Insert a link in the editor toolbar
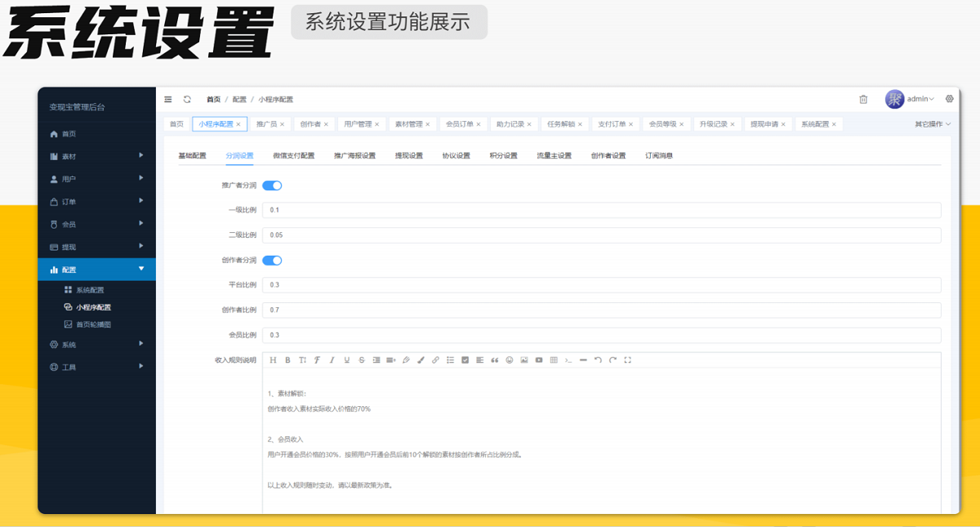 [435, 360]
